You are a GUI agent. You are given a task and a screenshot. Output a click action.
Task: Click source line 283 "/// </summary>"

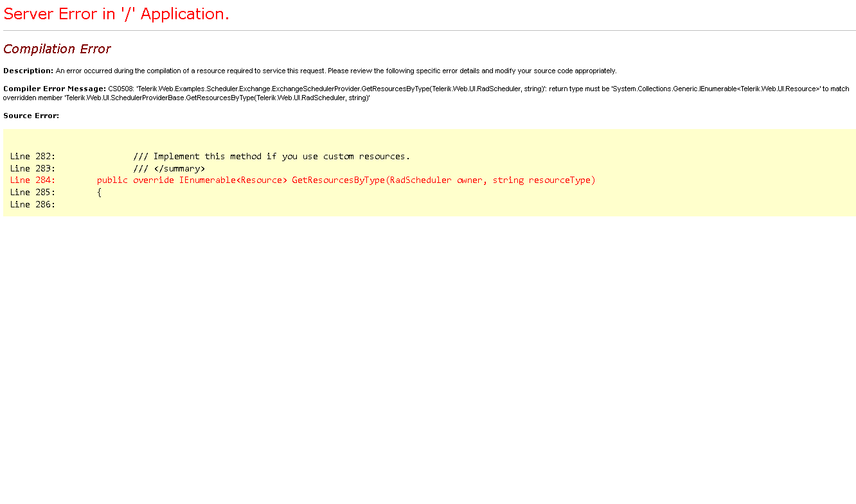point(107,168)
